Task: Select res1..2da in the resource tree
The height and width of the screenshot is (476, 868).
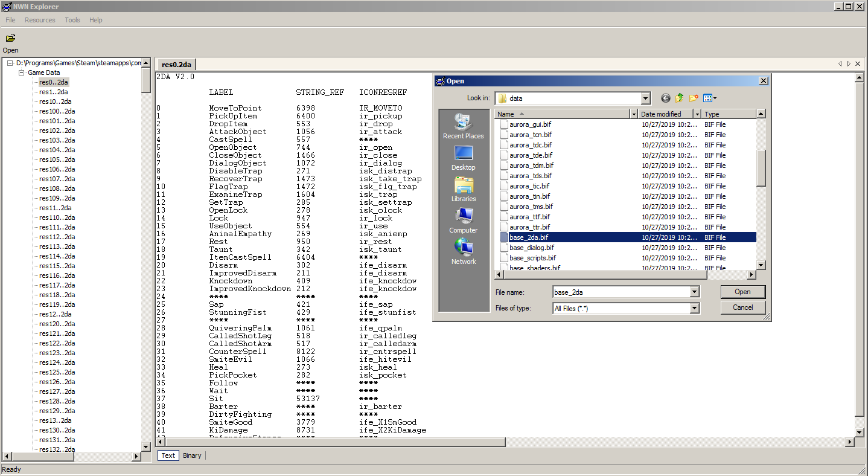Action: [53, 92]
